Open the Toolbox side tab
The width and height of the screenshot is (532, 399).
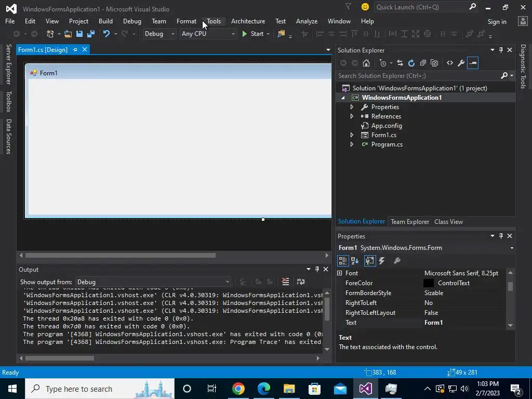[x=8, y=101]
